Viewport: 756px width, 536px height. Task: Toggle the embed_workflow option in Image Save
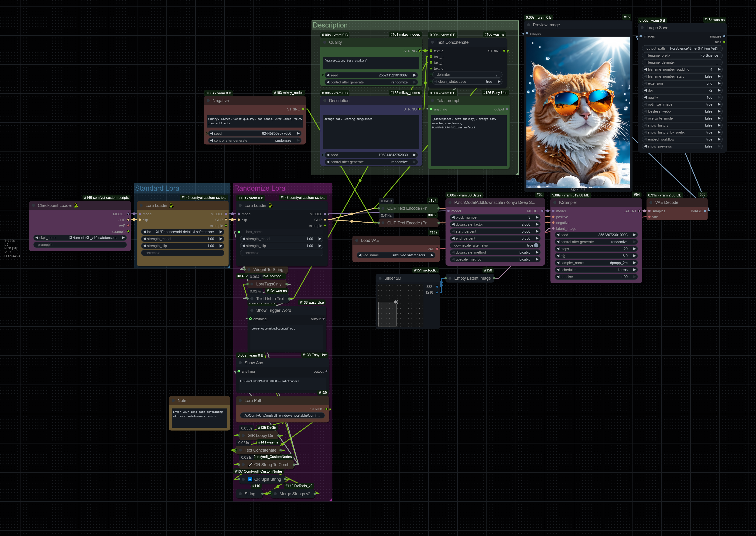point(682,139)
